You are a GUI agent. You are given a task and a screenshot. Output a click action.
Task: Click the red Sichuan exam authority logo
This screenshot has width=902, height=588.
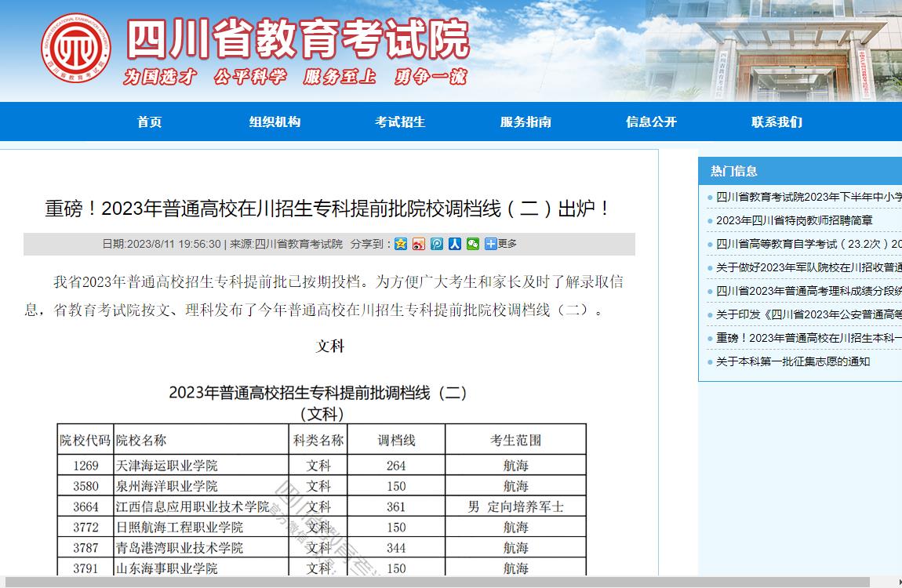76,49
